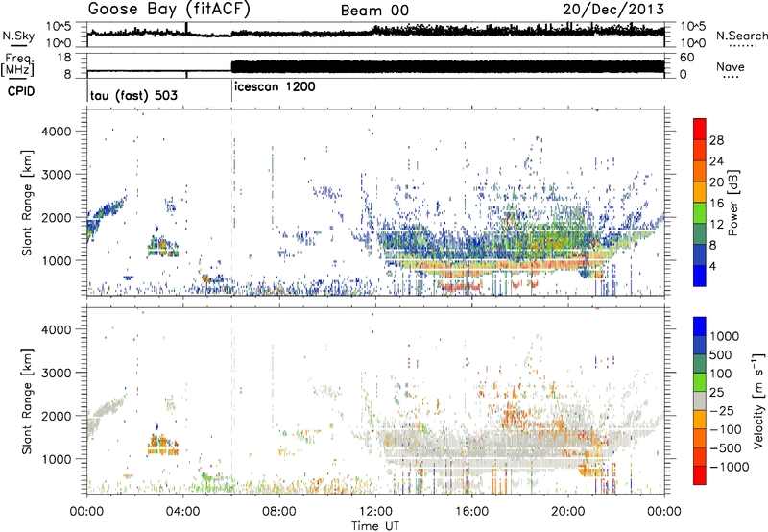Click the "Beam 00" label
Image resolution: width=768 pixels, height=532 pixels.
[374, 11]
